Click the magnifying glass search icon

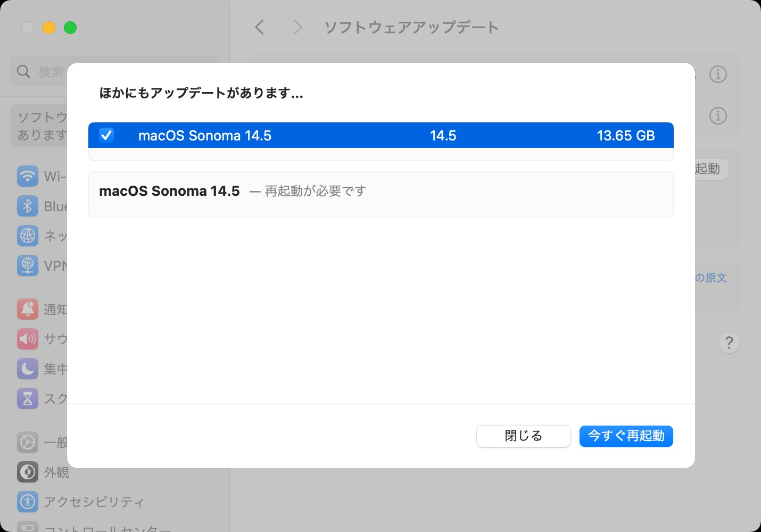tap(23, 71)
